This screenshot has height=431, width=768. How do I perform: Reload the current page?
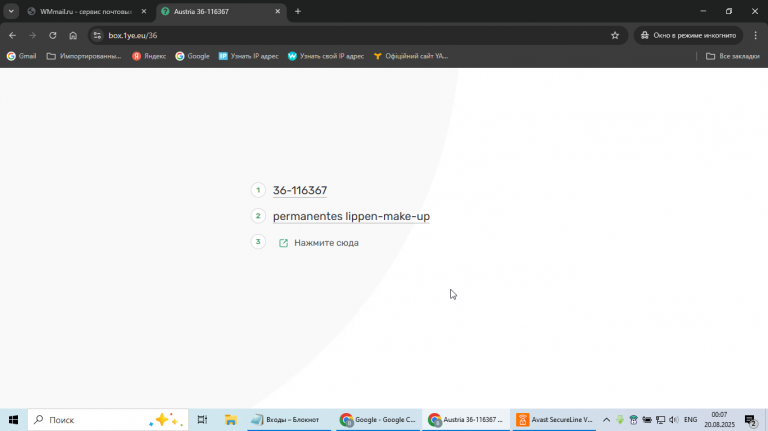(53, 35)
